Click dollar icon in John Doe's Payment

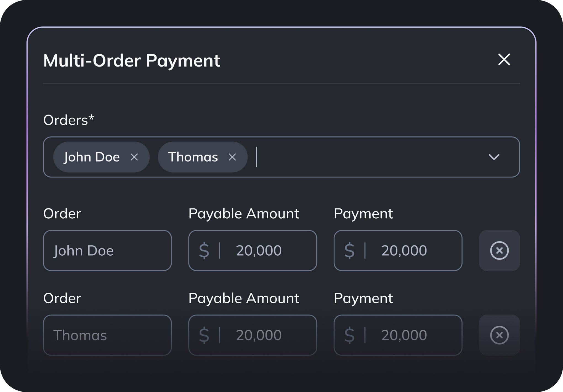349,250
